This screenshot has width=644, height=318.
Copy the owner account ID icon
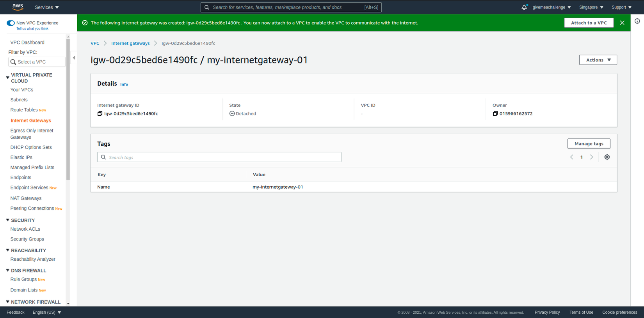tap(495, 113)
